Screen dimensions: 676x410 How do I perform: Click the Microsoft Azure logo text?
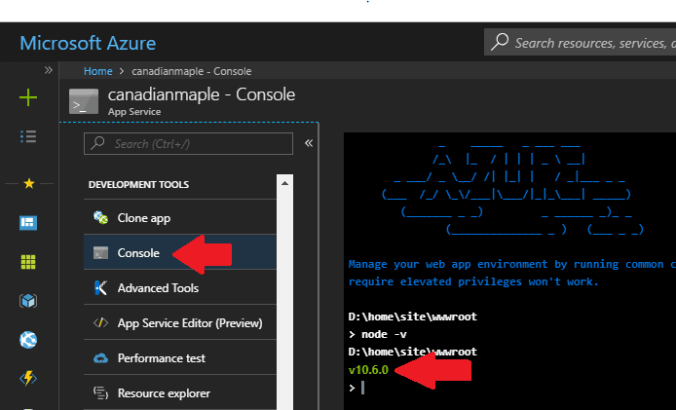tap(88, 43)
